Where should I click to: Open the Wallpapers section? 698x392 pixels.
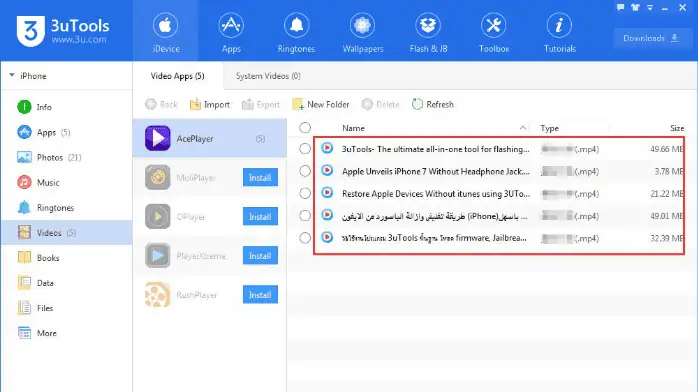click(x=362, y=32)
